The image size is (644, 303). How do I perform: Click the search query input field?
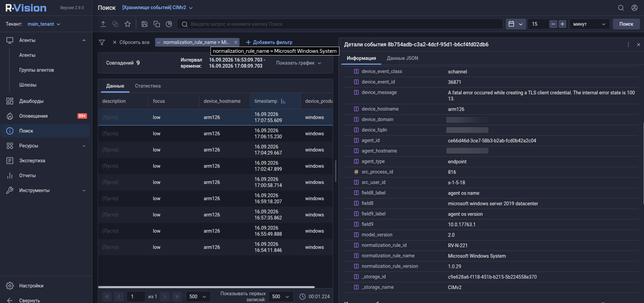(340, 24)
